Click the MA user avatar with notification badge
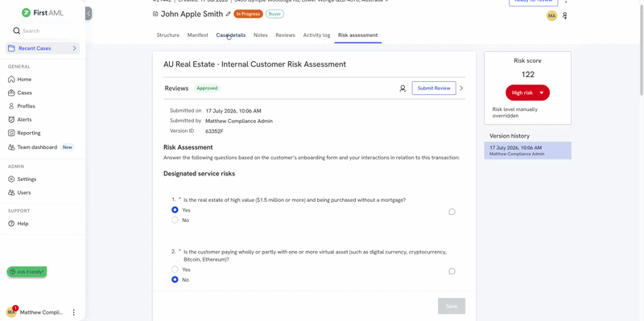 (x=11, y=311)
